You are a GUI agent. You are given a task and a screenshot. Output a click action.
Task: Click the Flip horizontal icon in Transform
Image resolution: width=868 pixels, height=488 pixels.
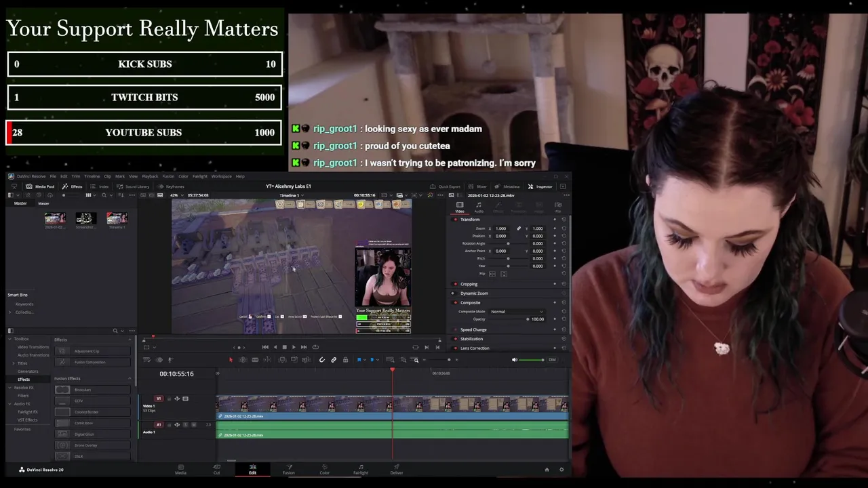pos(491,274)
